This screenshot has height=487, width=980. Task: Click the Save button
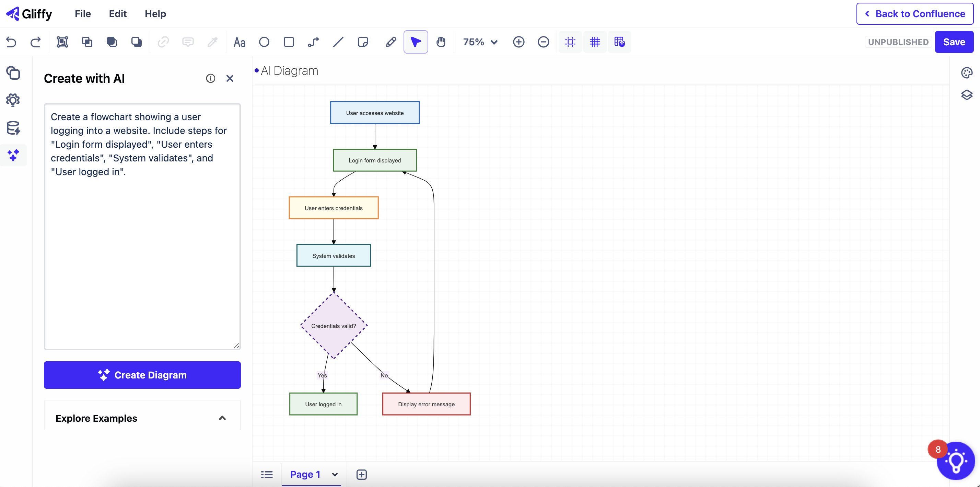[x=954, y=42]
